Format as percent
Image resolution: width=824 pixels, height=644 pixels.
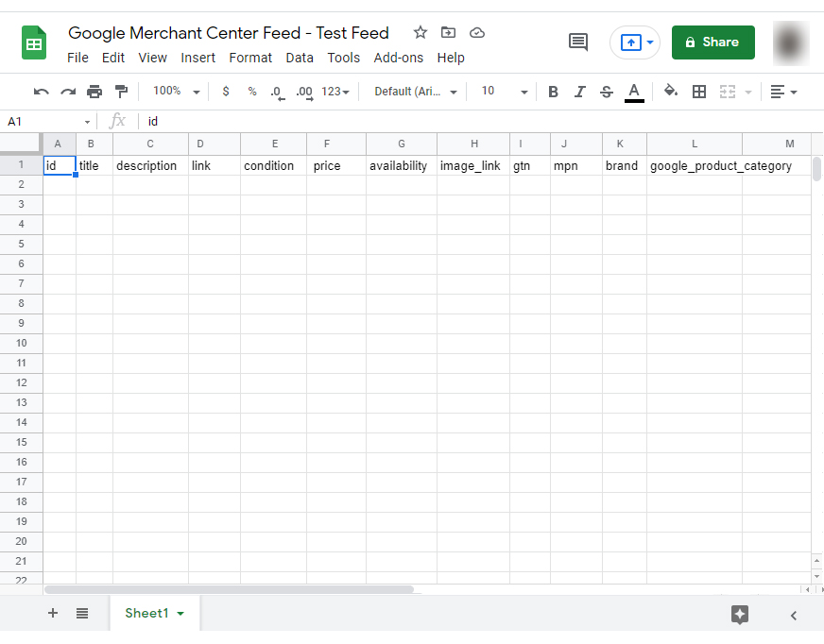tap(252, 92)
